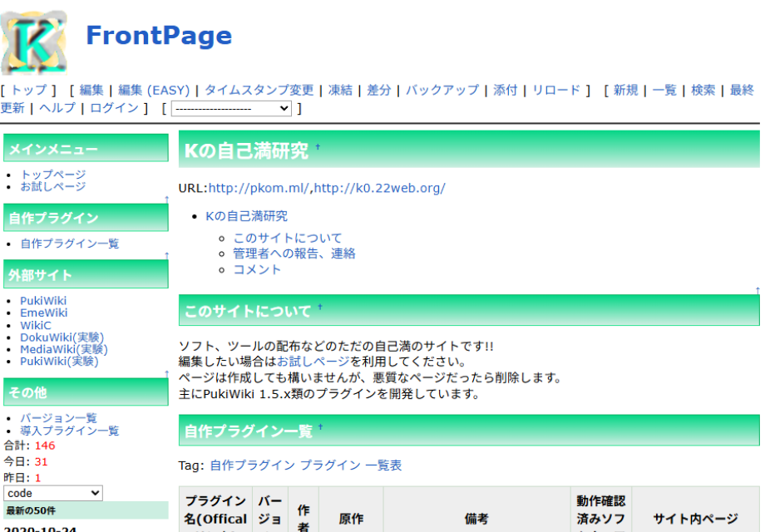Click the 新規 (New page) item
This screenshot has height=532, width=765.
(625, 90)
